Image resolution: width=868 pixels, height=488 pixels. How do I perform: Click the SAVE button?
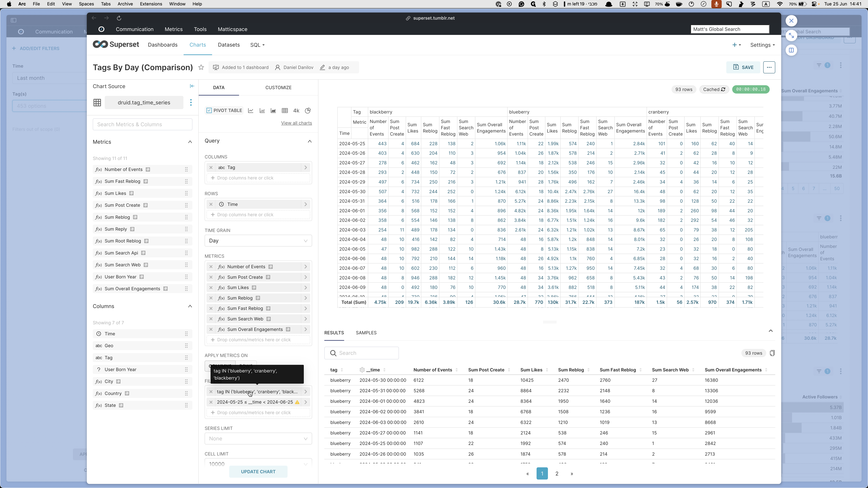(743, 67)
